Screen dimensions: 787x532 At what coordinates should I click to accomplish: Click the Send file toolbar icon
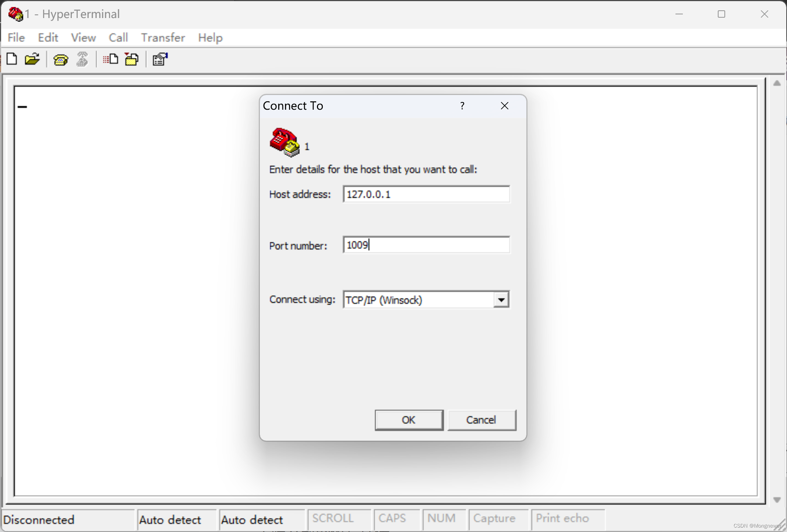click(x=110, y=59)
